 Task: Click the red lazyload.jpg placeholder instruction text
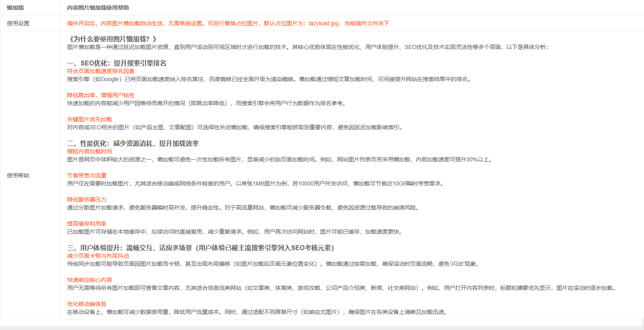pyautogui.click(x=228, y=23)
